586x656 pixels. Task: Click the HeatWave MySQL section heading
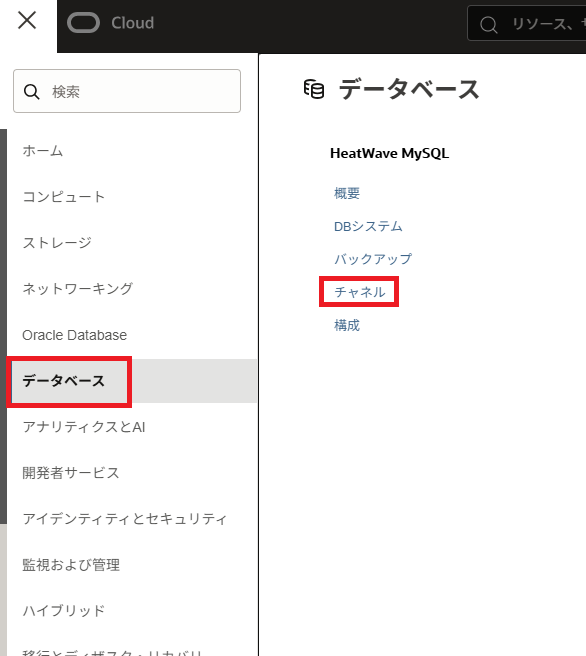point(389,154)
